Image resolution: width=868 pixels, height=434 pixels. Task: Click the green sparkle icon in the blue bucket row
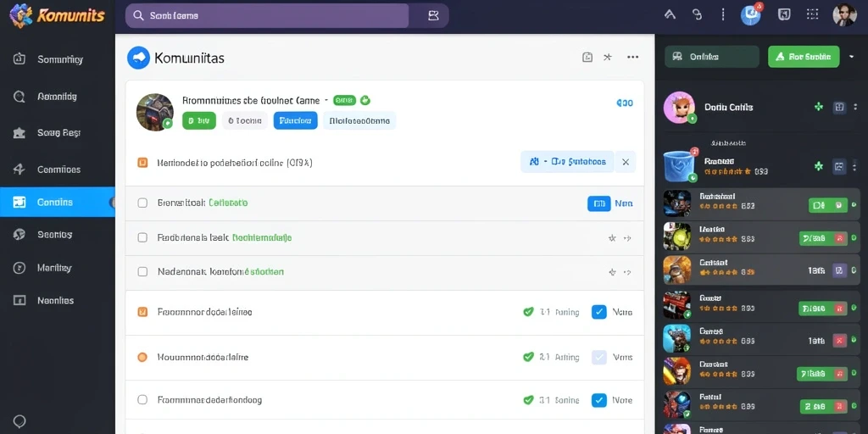coord(819,166)
